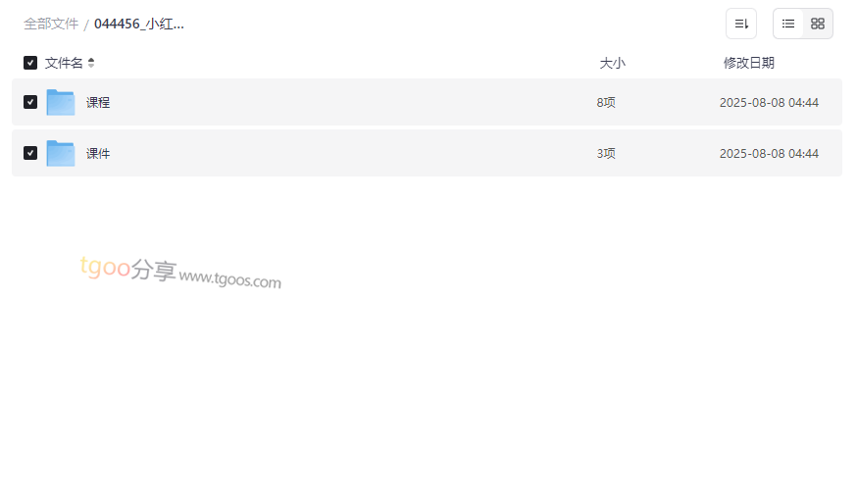
Task: Open the 课件 folder name
Action: (x=98, y=153)
